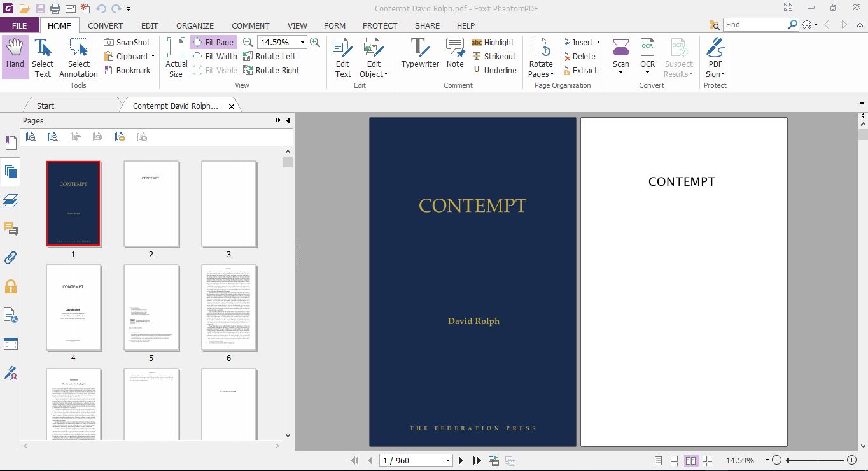Switch to the PROTECT ribbon tab
868x471 pixels.
tap(380, 25)
